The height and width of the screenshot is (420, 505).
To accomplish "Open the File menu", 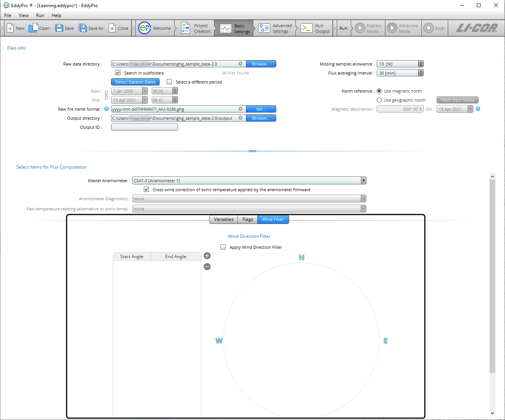I will pos(8,15).
